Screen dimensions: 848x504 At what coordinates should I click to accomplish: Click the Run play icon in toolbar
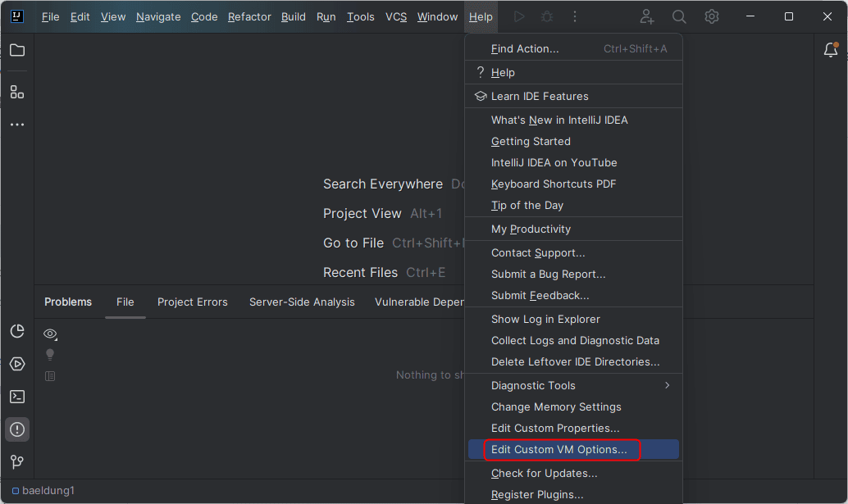tap(519, 16)
